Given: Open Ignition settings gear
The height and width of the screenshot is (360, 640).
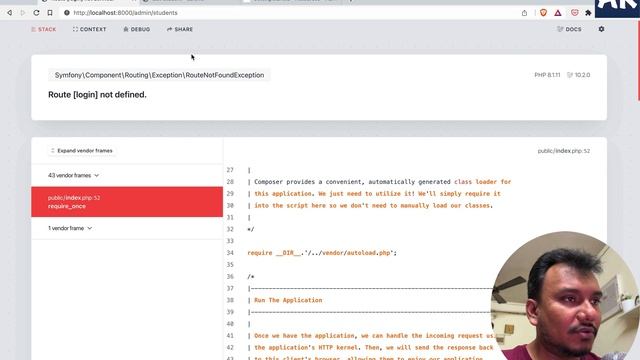Looking at the screenshot, I should coord(601,29).
